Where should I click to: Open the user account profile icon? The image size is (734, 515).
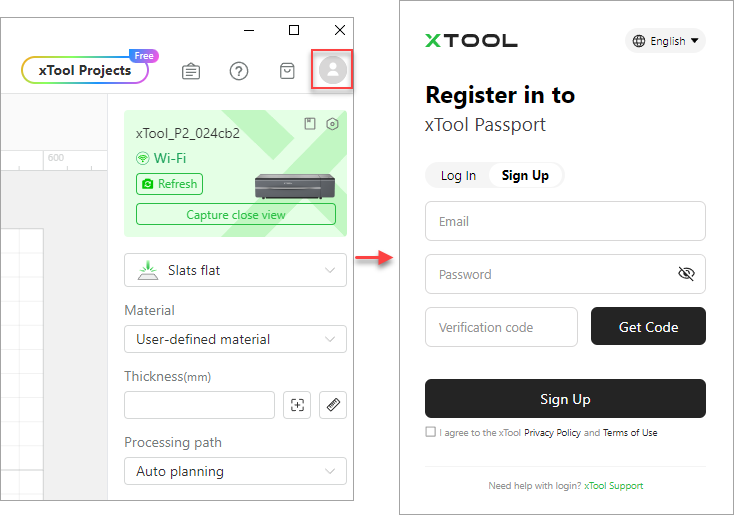click(332, 70)
